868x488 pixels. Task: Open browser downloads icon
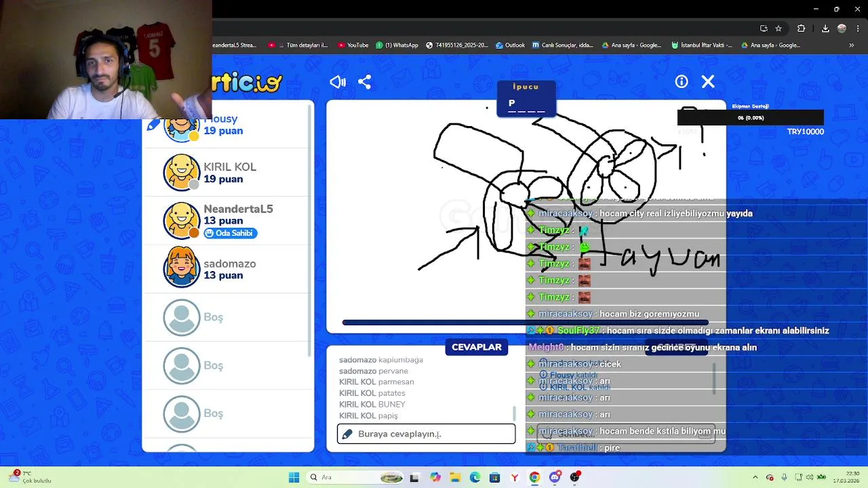pos(825,28)
